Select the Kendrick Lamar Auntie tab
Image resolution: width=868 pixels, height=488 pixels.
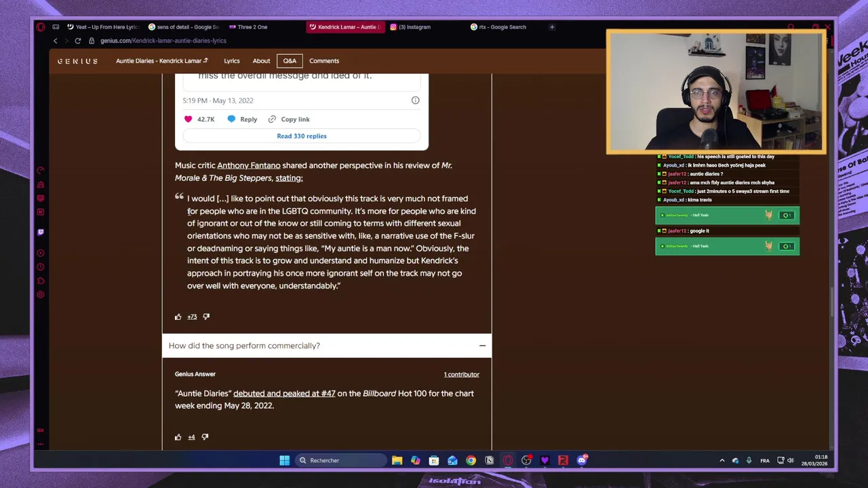tap(344, 27)
